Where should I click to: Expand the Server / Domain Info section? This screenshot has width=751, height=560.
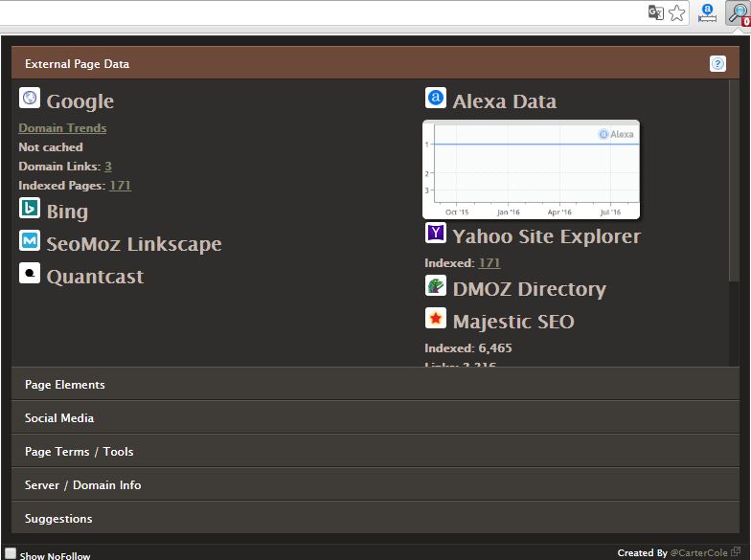tap(375, 484)
